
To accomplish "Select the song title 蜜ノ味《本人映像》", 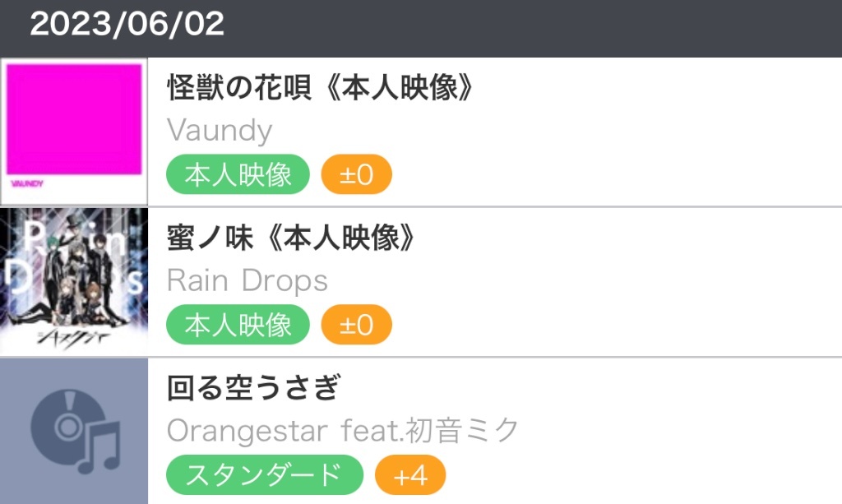I will [x=291, y=238].
